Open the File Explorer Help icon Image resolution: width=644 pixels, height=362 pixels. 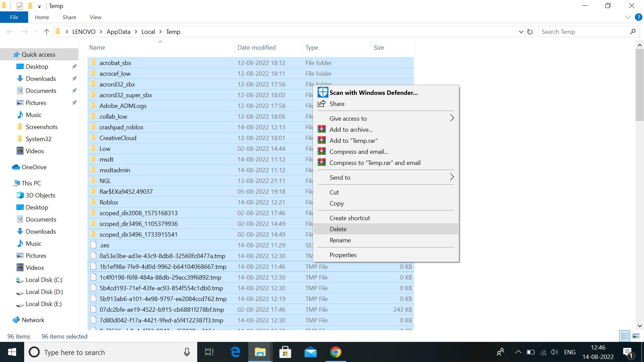click(638, 17)
